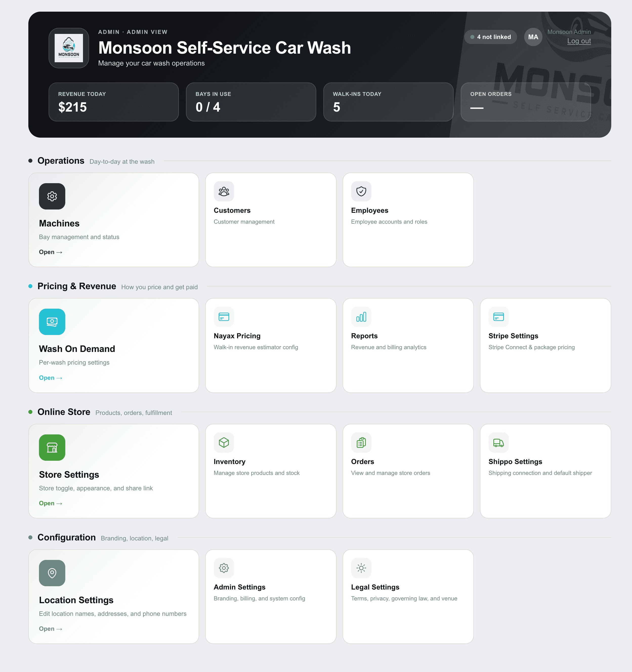Open the Admin Settings title
Image resolution: width=632 pixels, height=672 pixels.
click(x=240, y=587)
